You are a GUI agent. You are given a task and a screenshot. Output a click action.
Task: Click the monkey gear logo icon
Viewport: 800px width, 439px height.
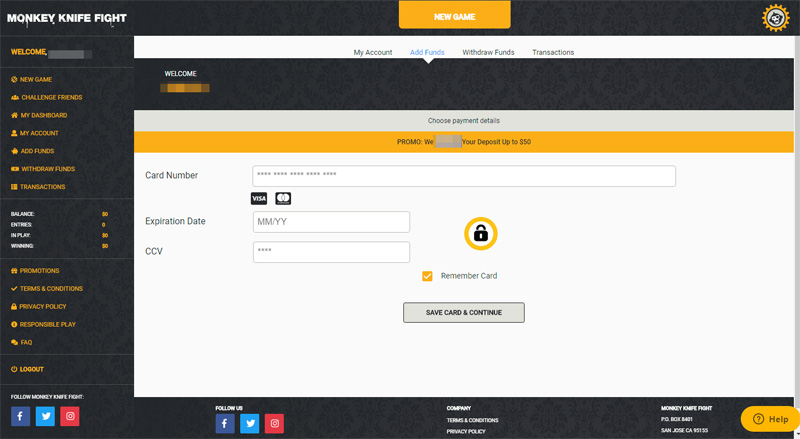tap(776, 18)
